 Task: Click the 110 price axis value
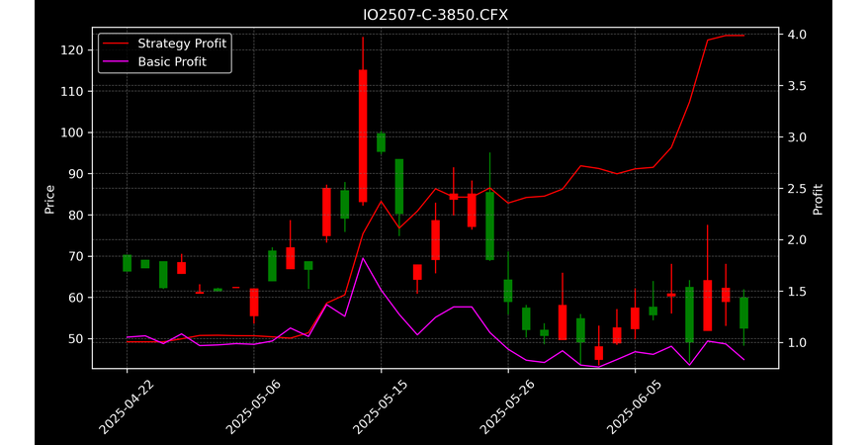(72, 91)
